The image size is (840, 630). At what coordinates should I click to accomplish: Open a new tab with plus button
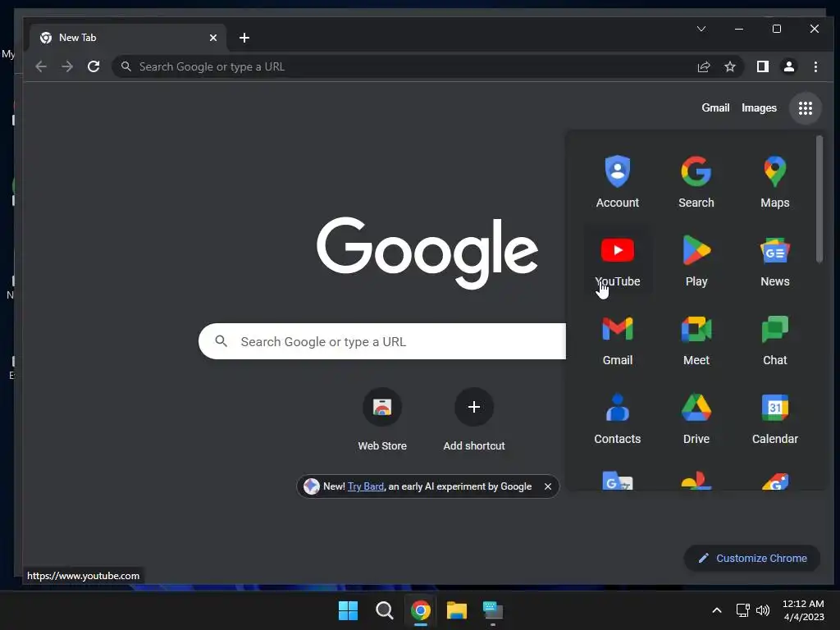(x=244, y=38)
